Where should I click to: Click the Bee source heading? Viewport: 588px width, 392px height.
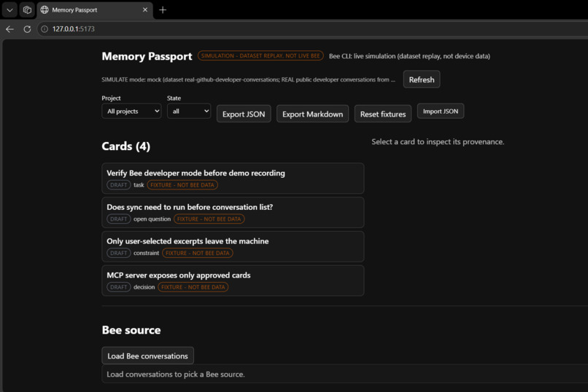pyautogui.click(x=131, y=330)
